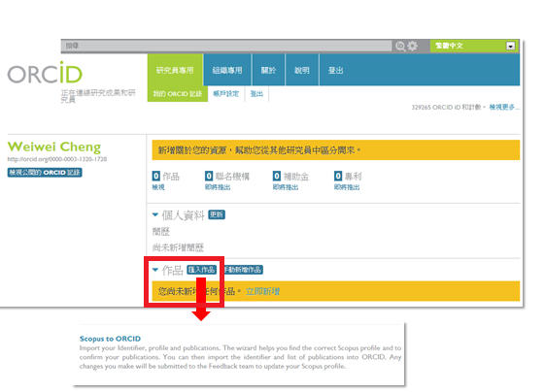Collapse the 作品 section arrow

[x=155, y=270]
